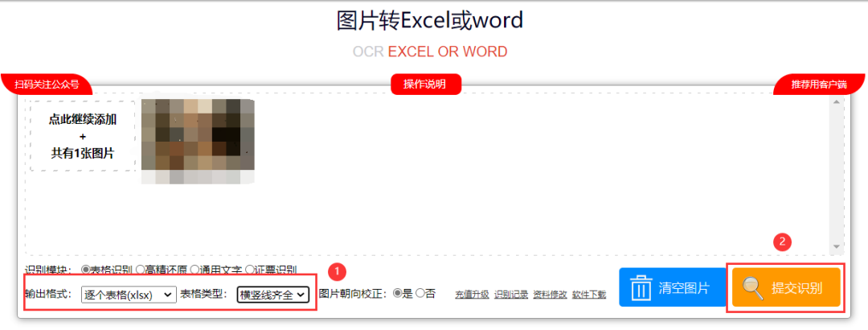Viewport: 868px width, 330px height.
Task: Open the 识别记录 link
Action: (511, 295)
